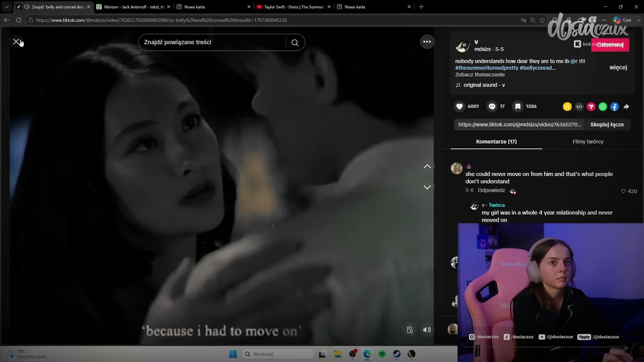Expand the Copilot Czat dropdown arrow

pos(638,20)
